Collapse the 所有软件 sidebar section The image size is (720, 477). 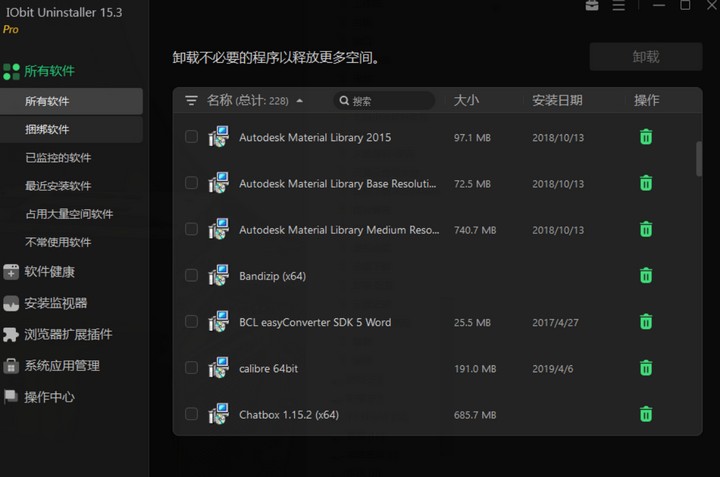coord(49,71)
